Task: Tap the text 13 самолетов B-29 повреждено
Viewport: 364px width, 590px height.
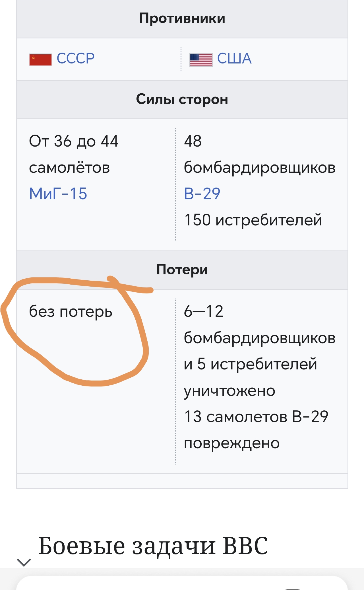Action: click(256, 430)
